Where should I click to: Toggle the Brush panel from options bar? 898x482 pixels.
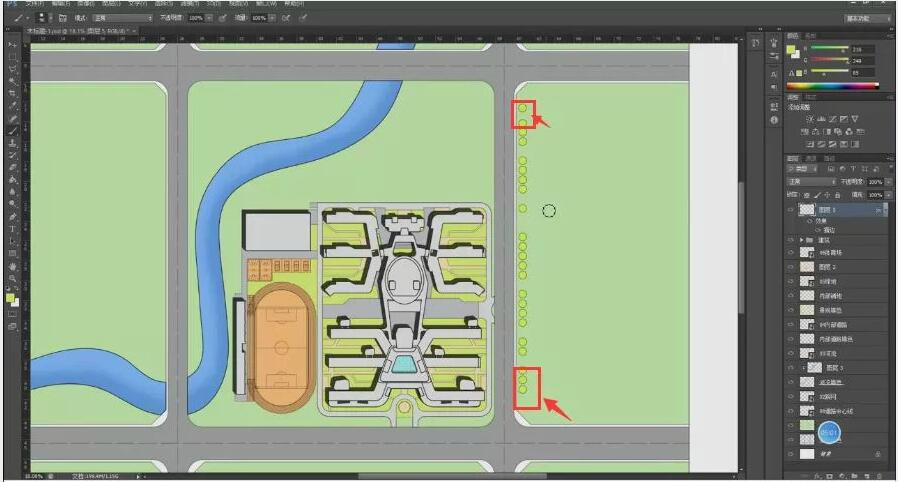63,18
